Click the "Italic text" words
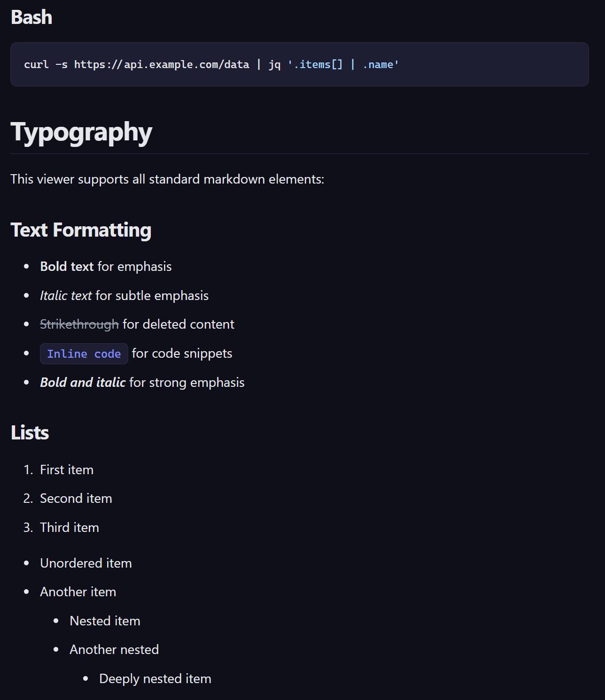 tap(66, 296)
